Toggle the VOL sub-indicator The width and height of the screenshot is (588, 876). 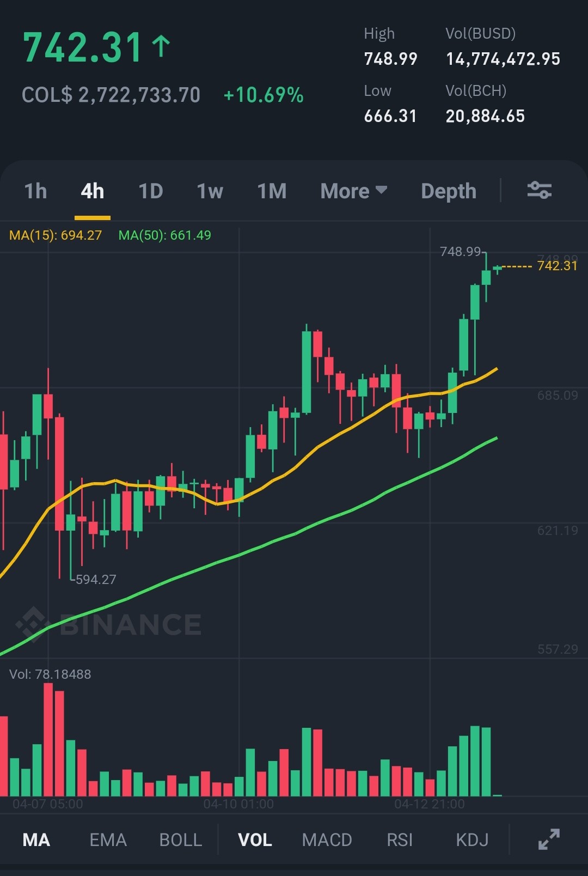[255, 839]
